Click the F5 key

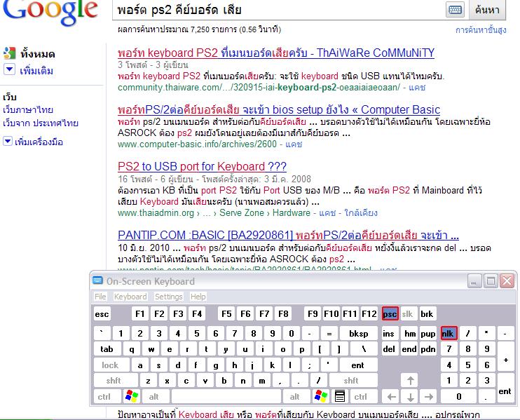[226, 314]
